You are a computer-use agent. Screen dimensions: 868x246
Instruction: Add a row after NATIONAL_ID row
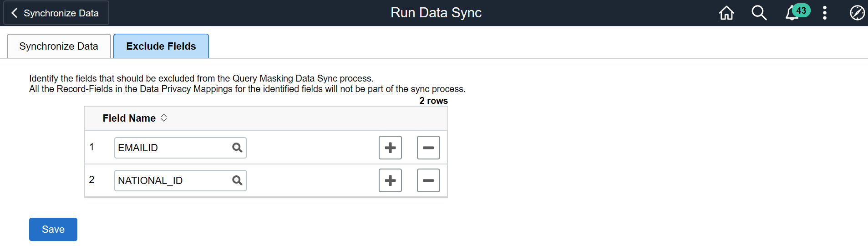point(390,180)
